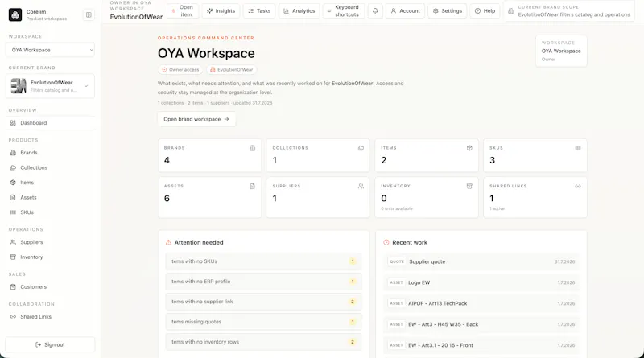The width and height of the screenshot is (644, 358).
Task: Click the Items card box icon
Action: [469, 148]
